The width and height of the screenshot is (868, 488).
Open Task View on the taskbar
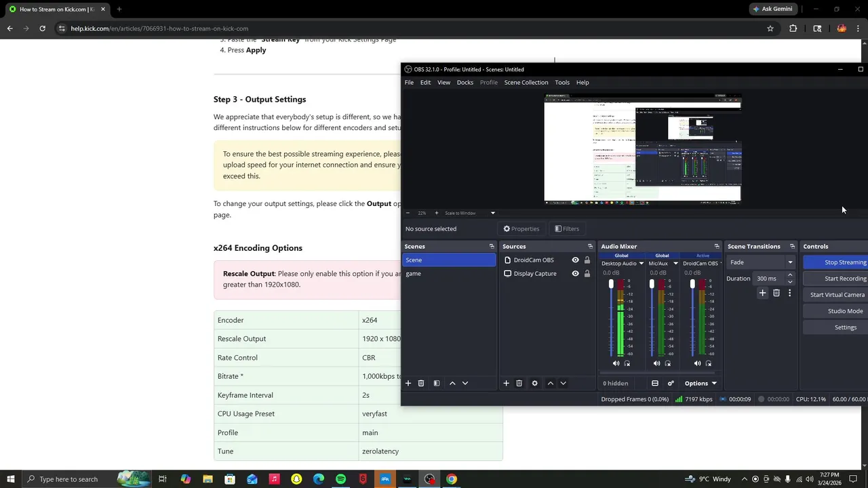point(163,479)
